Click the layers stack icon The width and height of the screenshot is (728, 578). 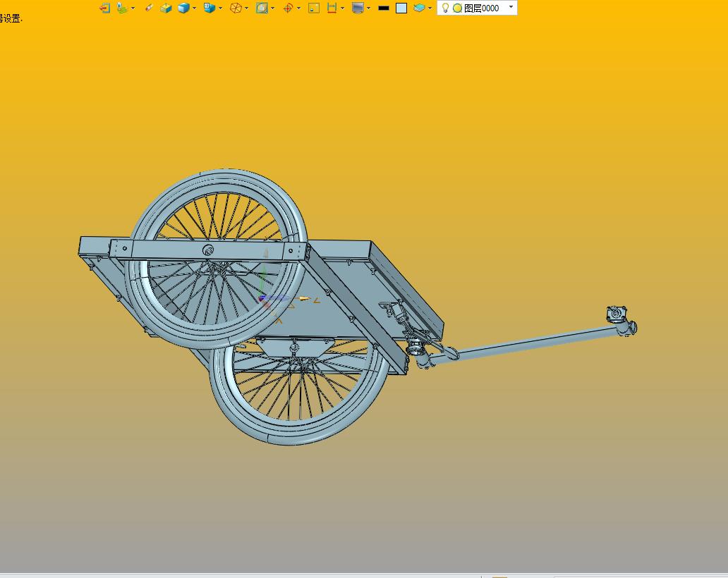click(419, 8)
